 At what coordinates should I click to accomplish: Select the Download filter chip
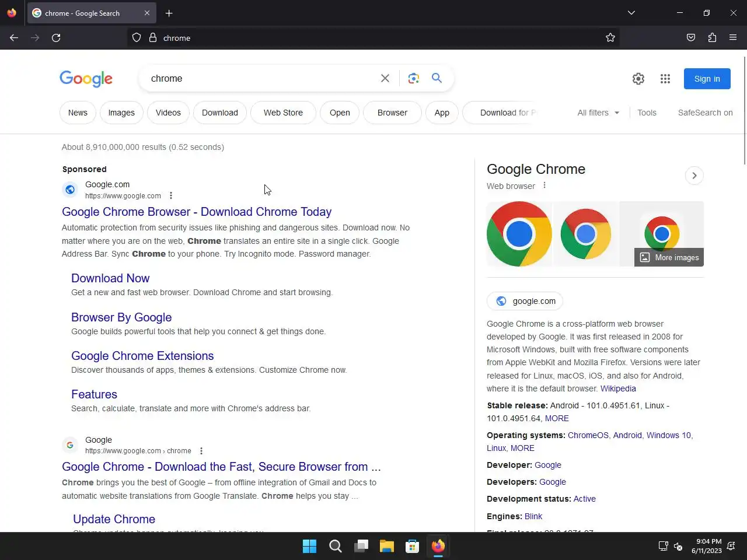[220, 113]
